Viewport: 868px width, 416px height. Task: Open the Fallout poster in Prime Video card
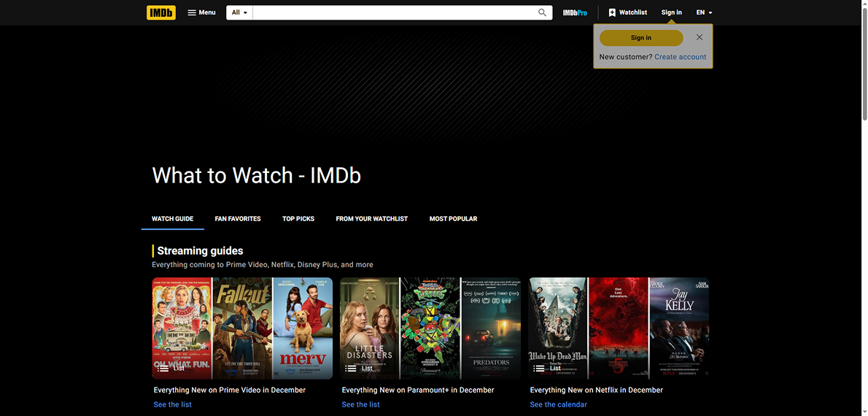click(x=242, y=328)
